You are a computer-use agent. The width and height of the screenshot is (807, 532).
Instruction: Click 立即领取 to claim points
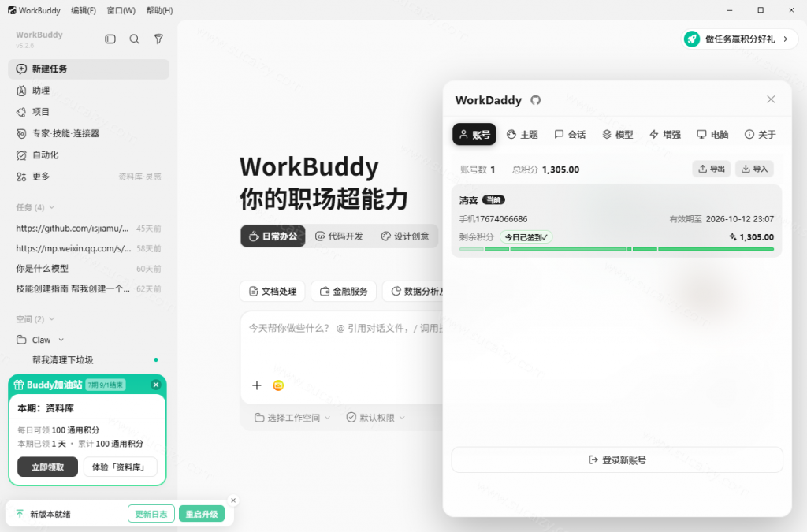coord(47,467)
